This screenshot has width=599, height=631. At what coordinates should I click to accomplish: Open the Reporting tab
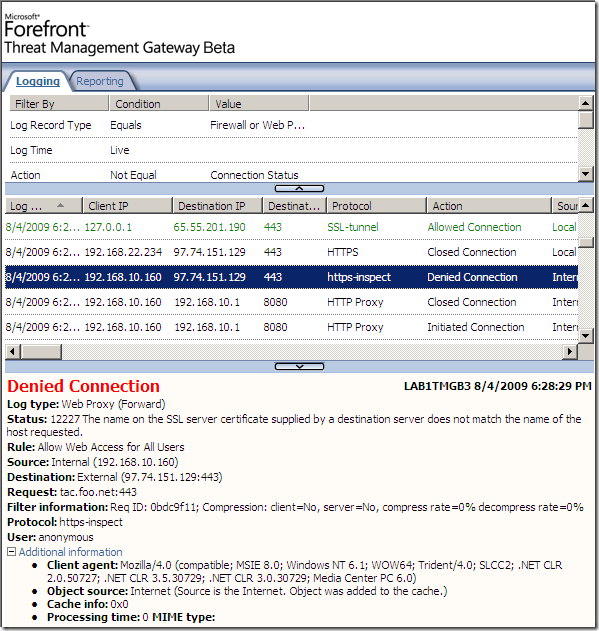click(x=100, y=81)
